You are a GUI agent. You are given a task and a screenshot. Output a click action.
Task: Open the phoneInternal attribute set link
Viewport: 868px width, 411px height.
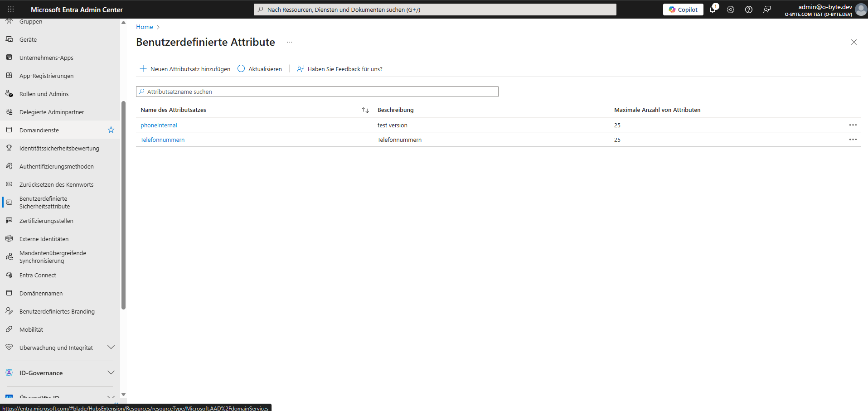(x=159, y=126)
